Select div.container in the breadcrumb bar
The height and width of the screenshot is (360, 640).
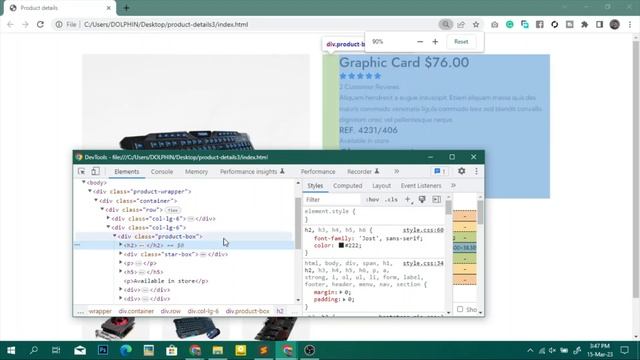click(x=136, y=311)
